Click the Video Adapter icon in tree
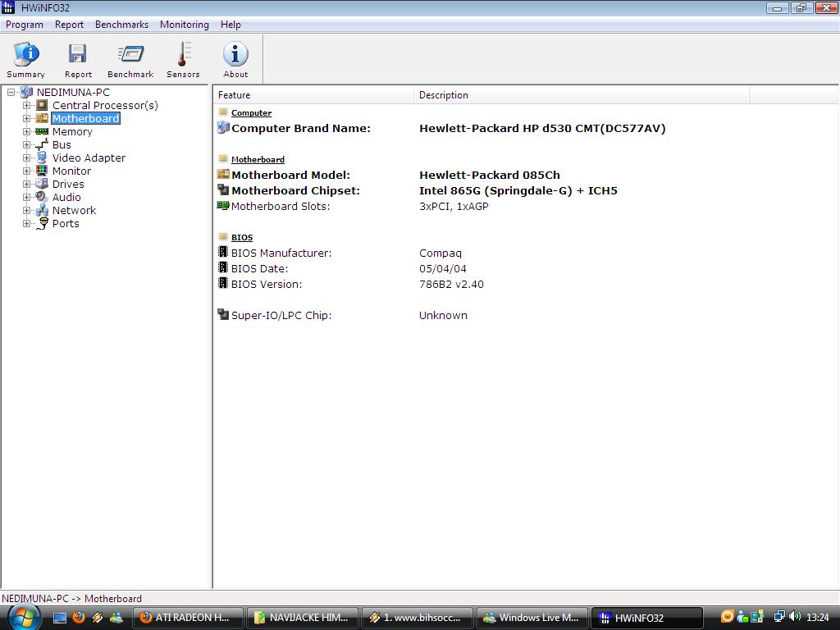The image size is (840, 630). pyautogui.click(x=42, y=157)
